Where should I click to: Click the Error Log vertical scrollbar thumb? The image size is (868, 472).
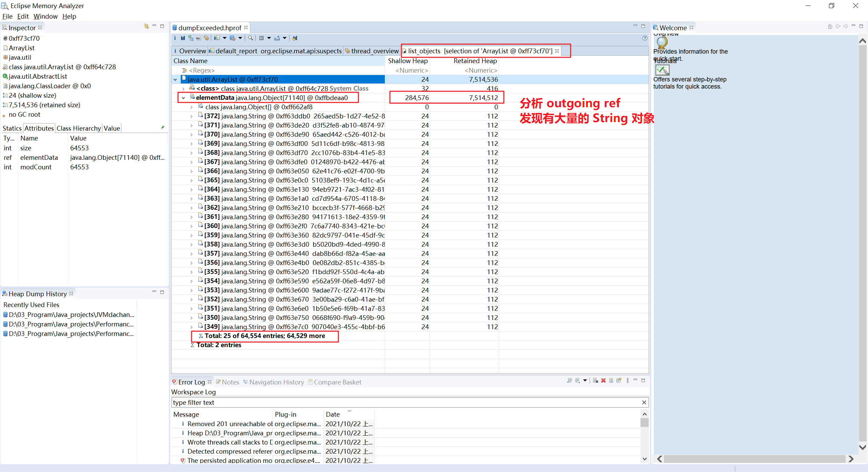(x=645, y=423)
